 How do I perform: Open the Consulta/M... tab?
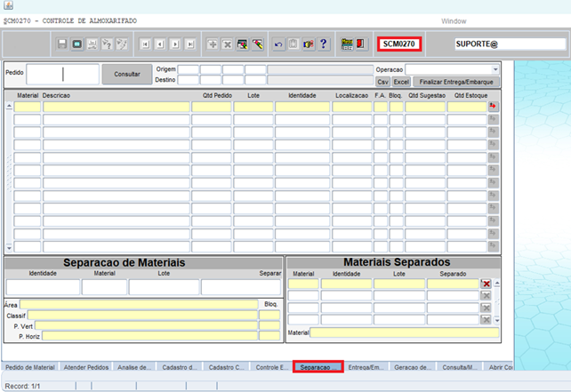pyautogui.click(x=460, y=367)
